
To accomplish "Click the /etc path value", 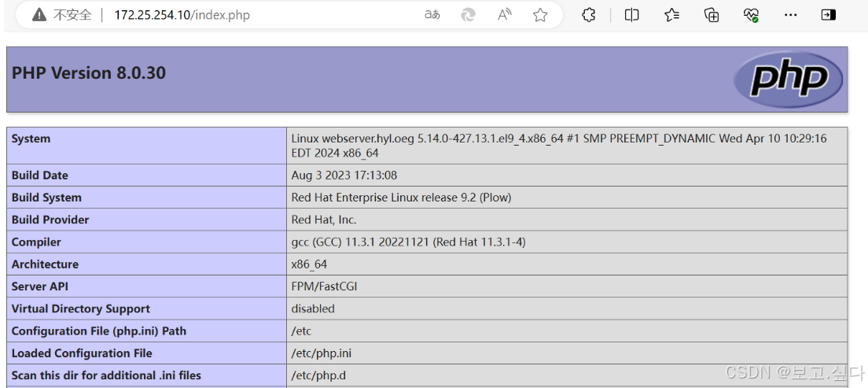I will click(302, 331).
